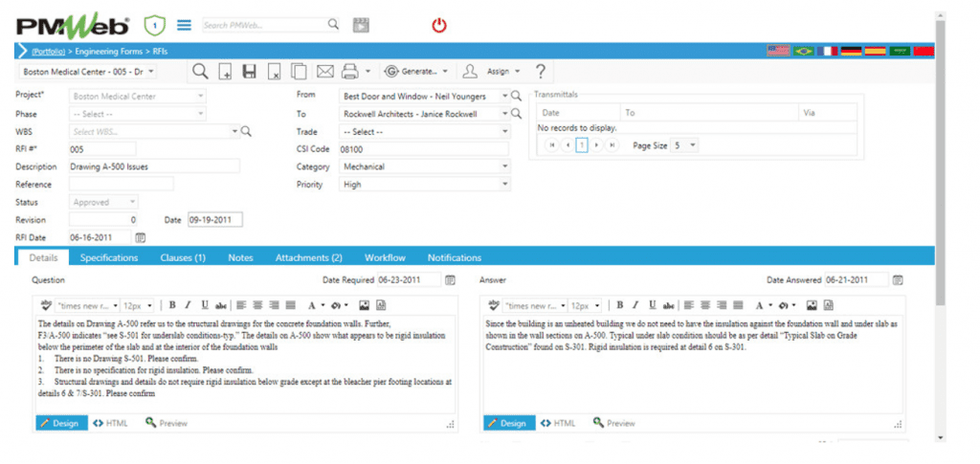Viewport: 980px width, 464px height.
Task: Toggle italic in Answer editor
Action: 635,305
